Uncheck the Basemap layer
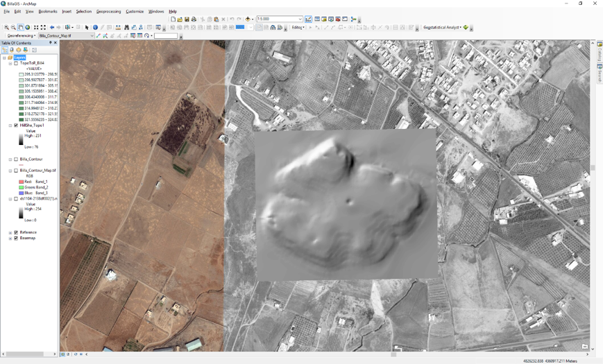 pos(16,239)
